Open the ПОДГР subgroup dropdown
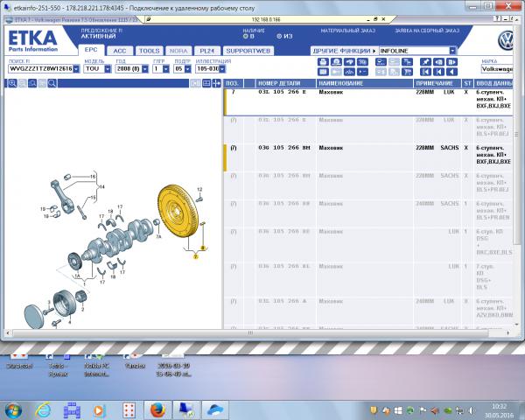The height and width of the screenshot is (420, 525). [x=188, y=68]
